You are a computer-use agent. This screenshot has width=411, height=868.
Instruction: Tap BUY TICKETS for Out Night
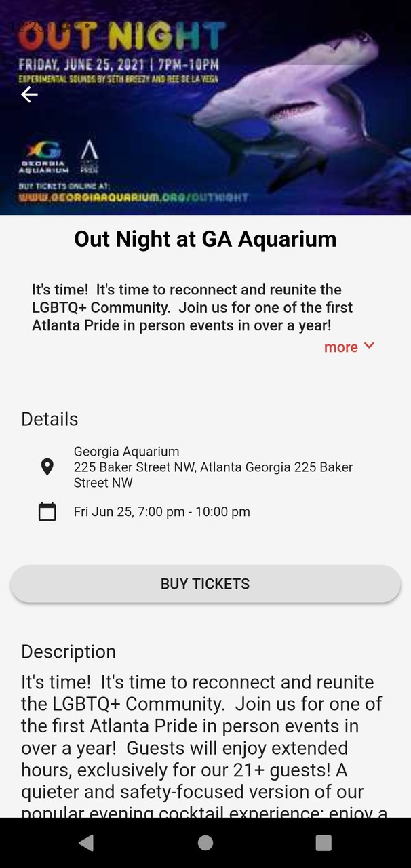point(205,583)
